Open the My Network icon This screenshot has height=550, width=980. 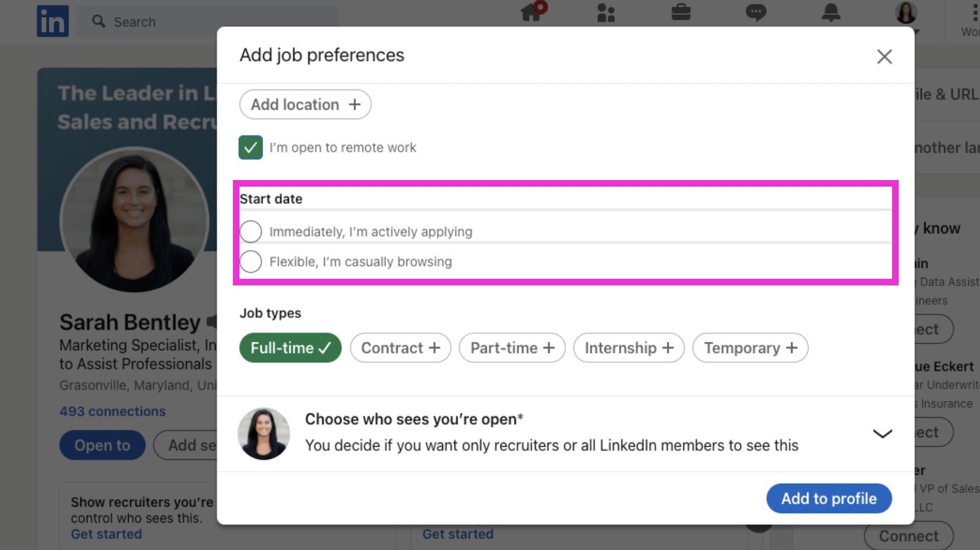[x=606, y=13]
